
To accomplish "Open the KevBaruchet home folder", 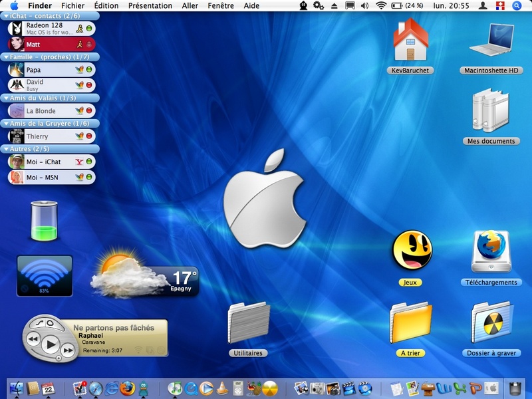I will (410, 45).
